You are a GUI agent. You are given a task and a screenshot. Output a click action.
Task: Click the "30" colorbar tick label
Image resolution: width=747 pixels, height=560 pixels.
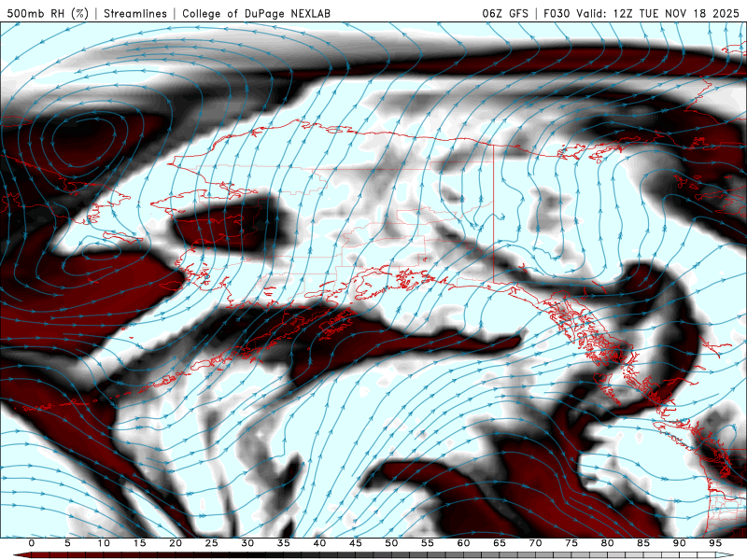pos(247,543)
